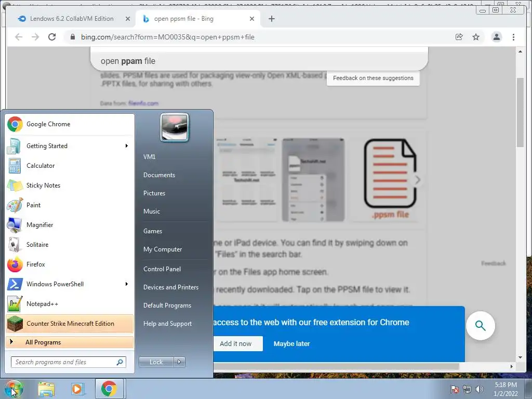Click the Search programs and files box

(69, 362)
